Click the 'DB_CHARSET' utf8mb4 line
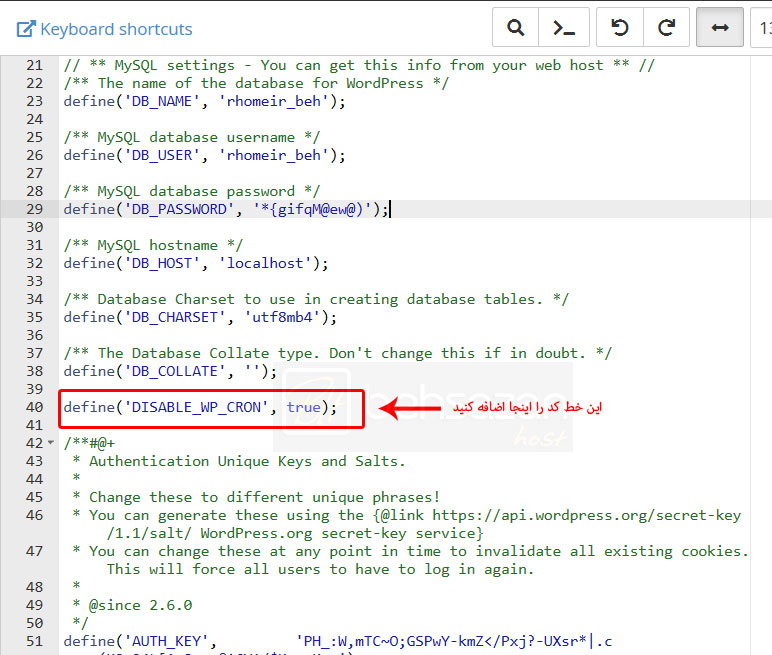Viewport: 772px width, 655px height. pyautogui.click(x=200, y=318)
